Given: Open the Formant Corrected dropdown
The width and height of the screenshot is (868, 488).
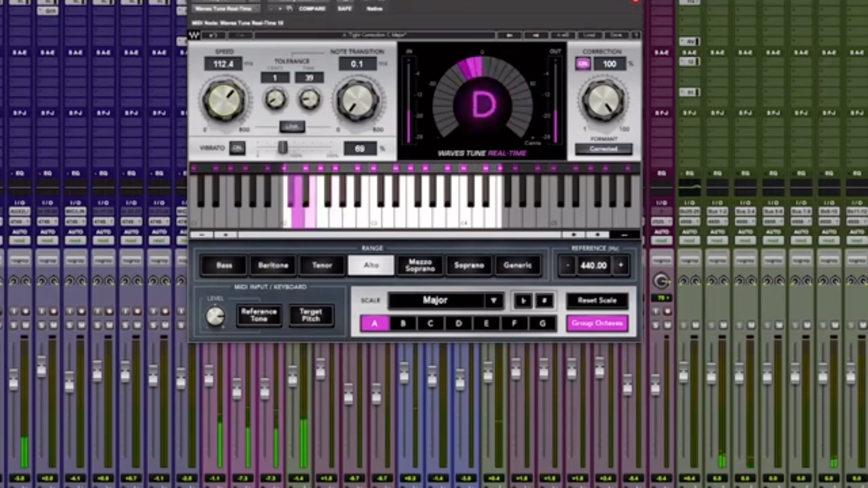Looking at the screenshot, I should pos(603,149).
